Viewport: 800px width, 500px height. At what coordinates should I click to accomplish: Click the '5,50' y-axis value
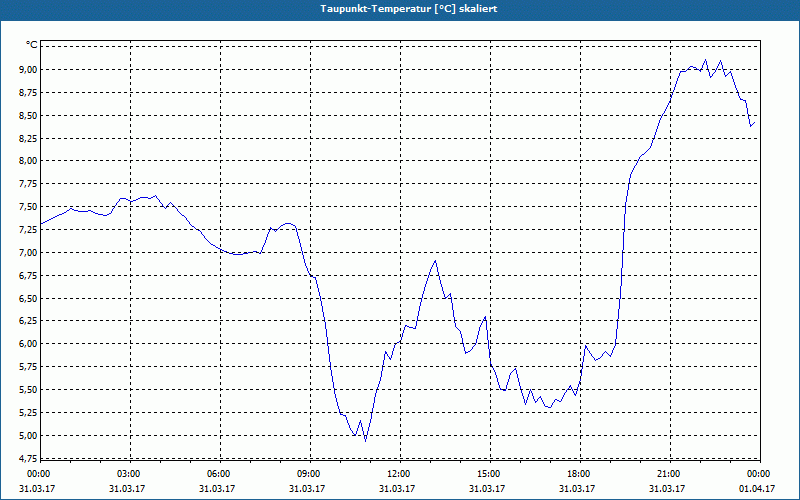click(28, 390)
